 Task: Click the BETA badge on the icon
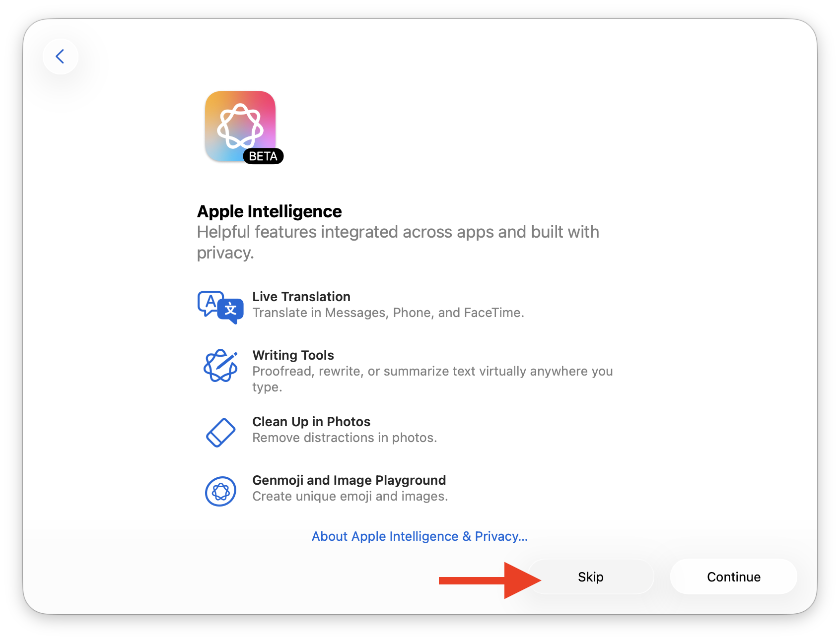[x=263, y=156]
